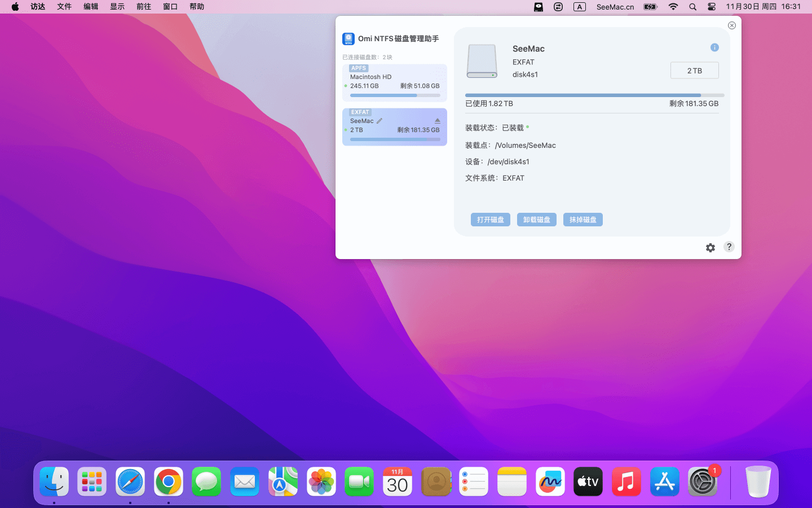812x508 pixels.
Task: Close the Omi NTFS popup window
Action: coord(731,25)
